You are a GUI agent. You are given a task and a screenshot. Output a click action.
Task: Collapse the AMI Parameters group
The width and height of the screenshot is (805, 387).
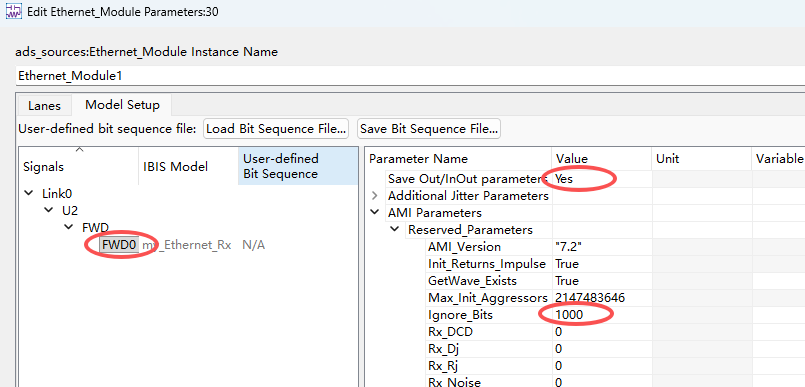pos(374,212)
